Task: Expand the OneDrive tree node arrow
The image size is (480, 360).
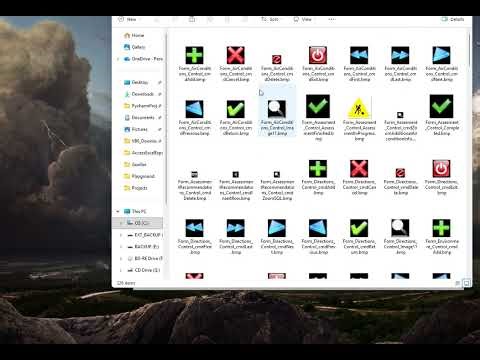Action: [x=118, y=59]
